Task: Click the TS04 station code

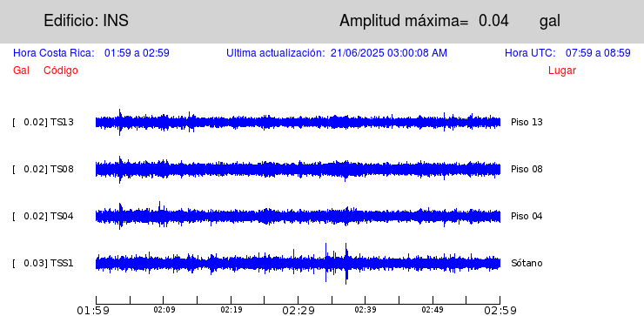Action: tap(62, 216)
